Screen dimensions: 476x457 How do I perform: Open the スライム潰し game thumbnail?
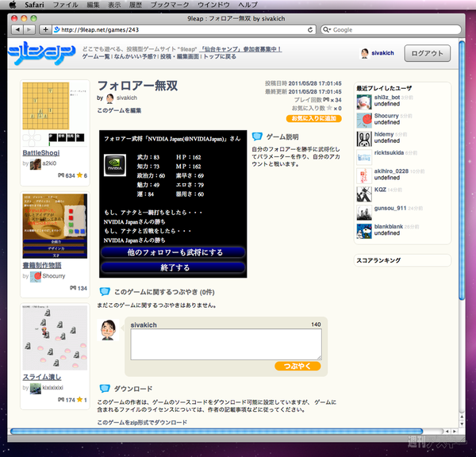click(x=55, y=338)
